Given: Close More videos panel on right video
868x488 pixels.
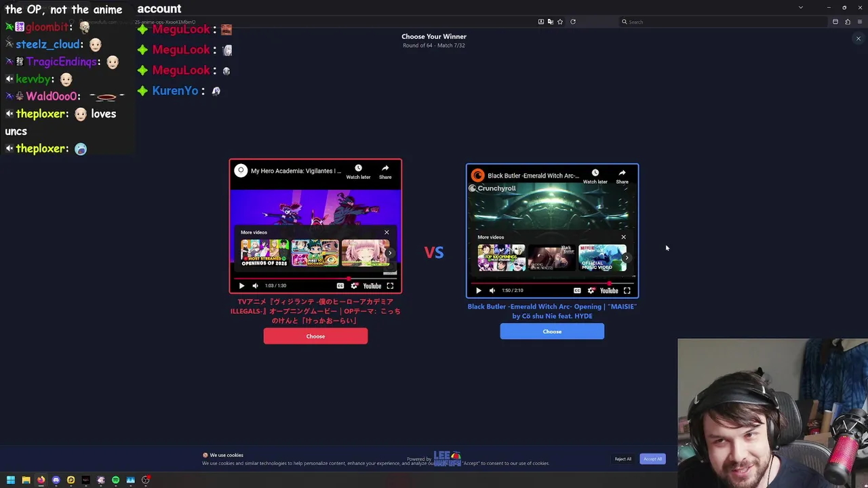Looking at the screenshot, I should click(x=623, y=237).
